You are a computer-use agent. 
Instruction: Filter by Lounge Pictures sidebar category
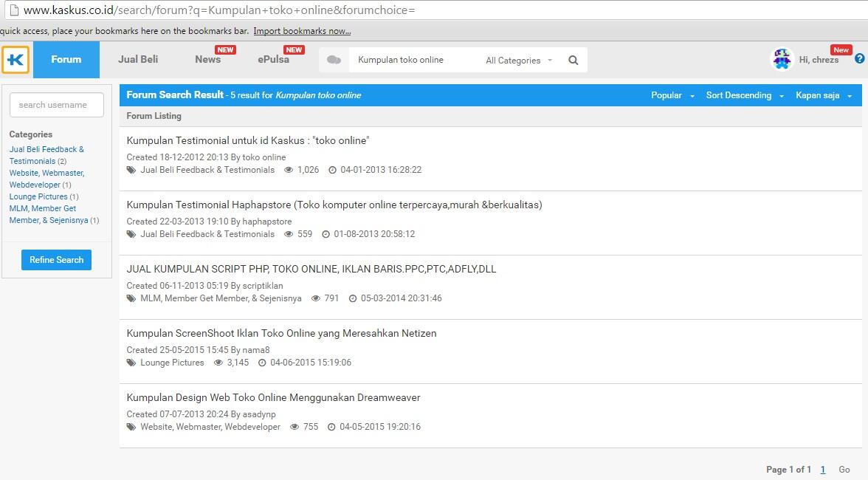(x=38, y=196)
